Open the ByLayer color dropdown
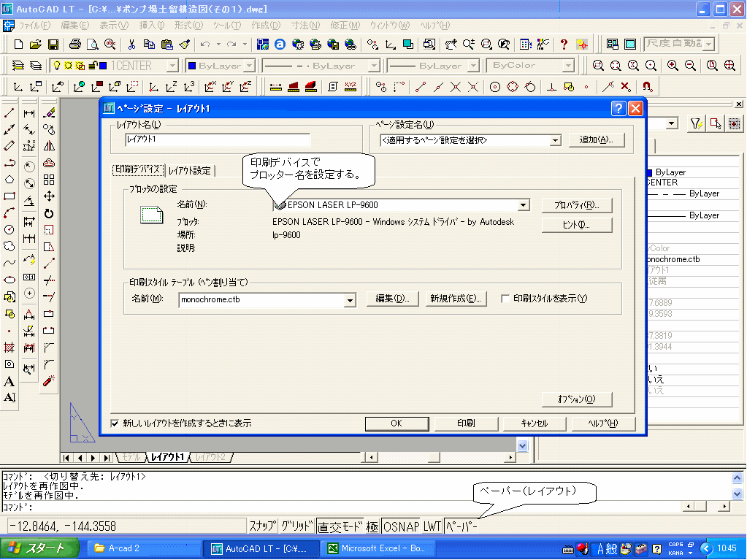 [x=250, y=66]
